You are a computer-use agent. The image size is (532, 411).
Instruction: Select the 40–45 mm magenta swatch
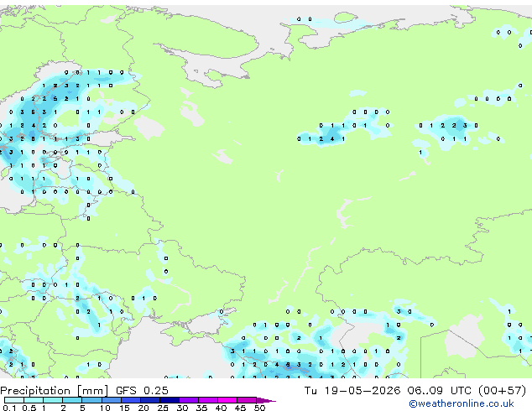(x=227, y=400)
